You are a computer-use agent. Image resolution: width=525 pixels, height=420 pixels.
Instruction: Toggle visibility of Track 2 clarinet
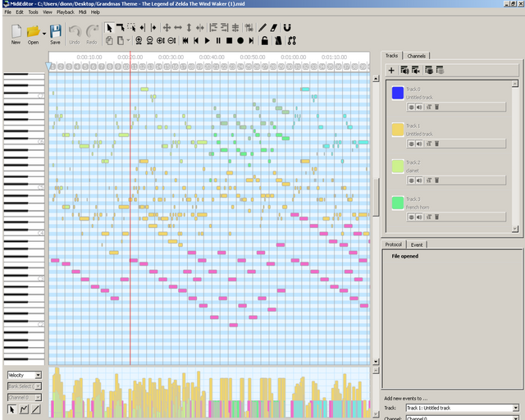click(x=411, y=180)
